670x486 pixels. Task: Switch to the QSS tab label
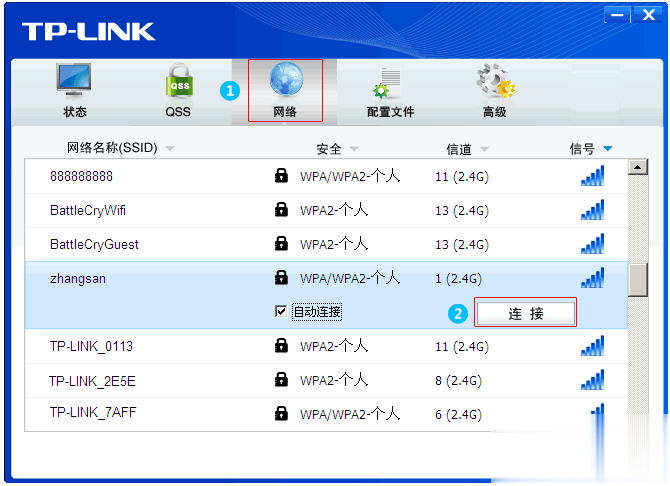(x=178, y=112)
